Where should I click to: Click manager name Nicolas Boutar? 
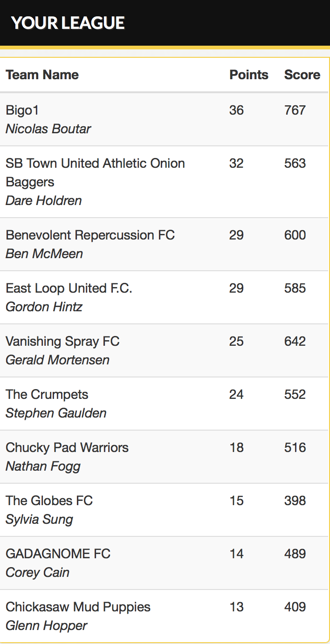point(48,129)
